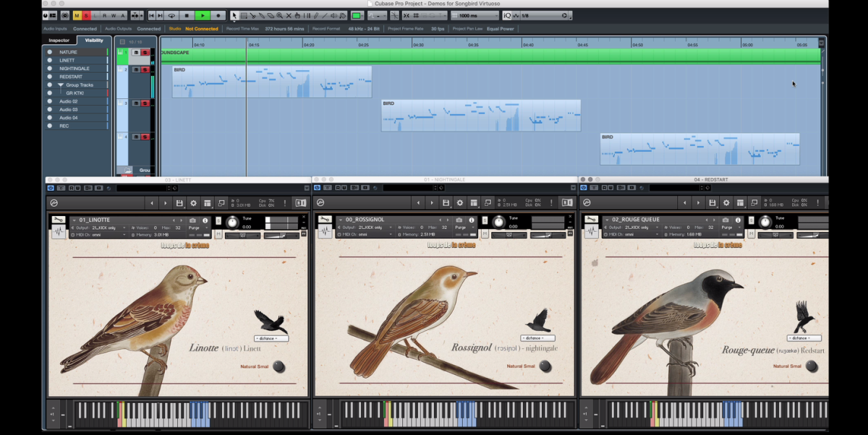Screen dimensions: 868x435
Task: Select the Object Selection arrow tool
Action: click(234, 15)
